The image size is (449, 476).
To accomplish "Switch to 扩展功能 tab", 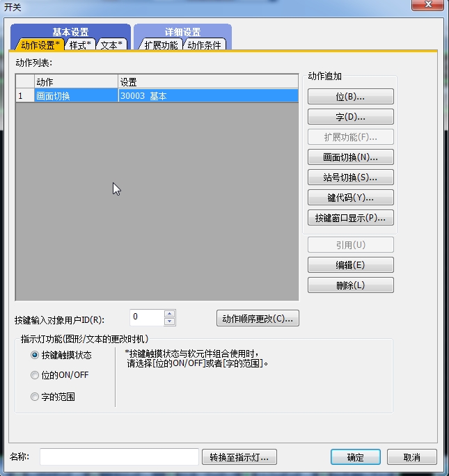I will 161,45.
